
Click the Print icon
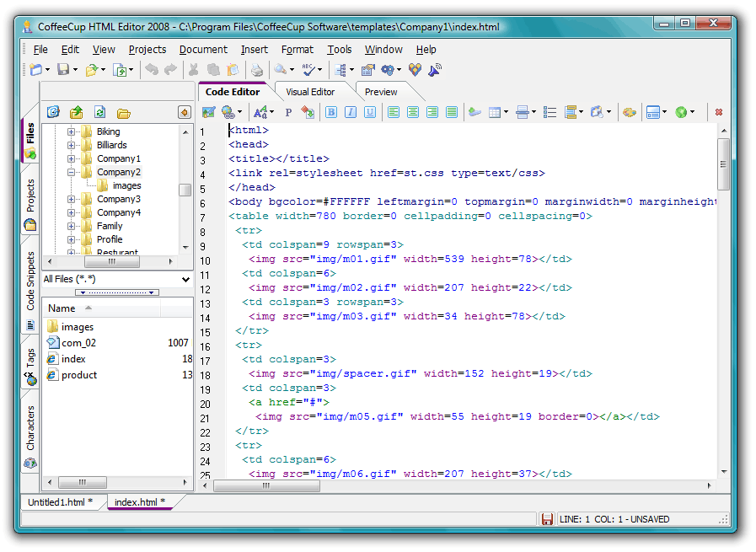[x=257, y=71]
